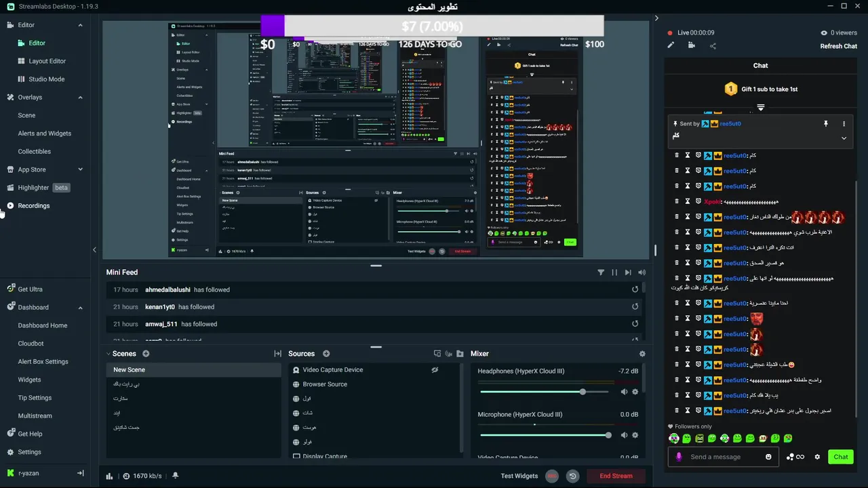
Task: Expand hype gift leaderboard arrow
Action: point(760,107)
